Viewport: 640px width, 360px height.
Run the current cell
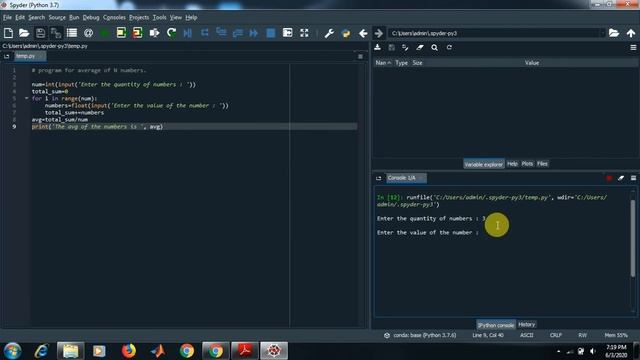pos(121,33)
